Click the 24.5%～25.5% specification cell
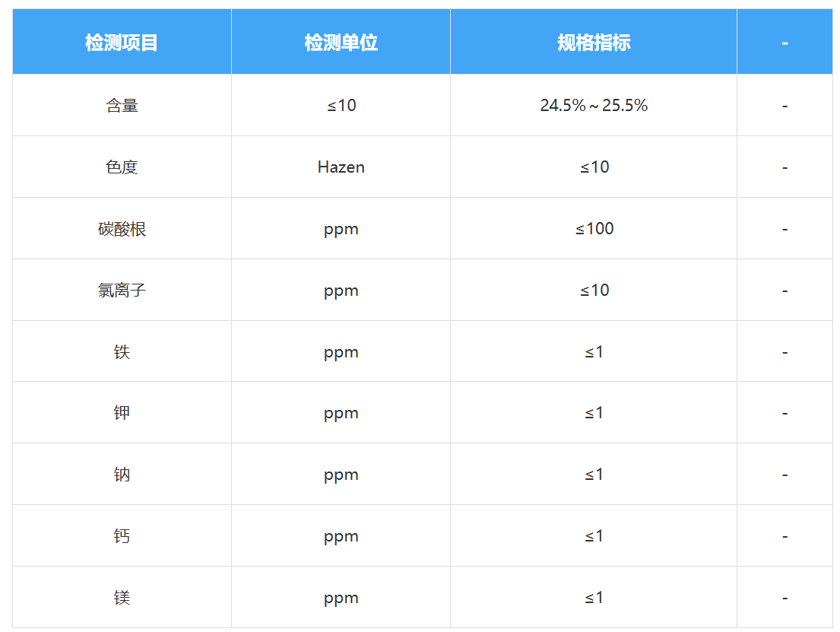Image resolution: width=840 pixels, height=632 pixels. click(594, 106)
